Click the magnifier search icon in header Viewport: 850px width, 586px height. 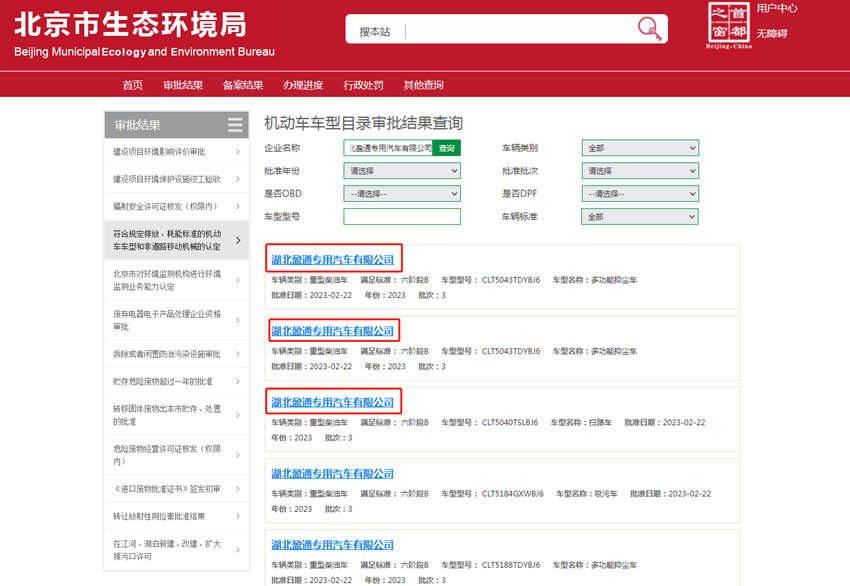coord(650,29)
